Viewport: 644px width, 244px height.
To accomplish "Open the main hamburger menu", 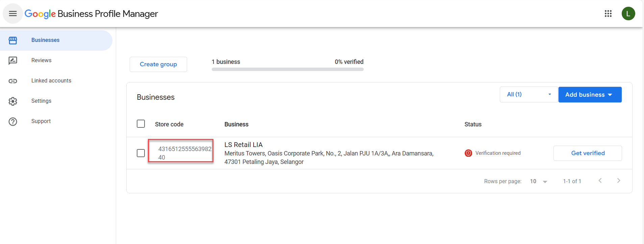I will click(13, 14).
